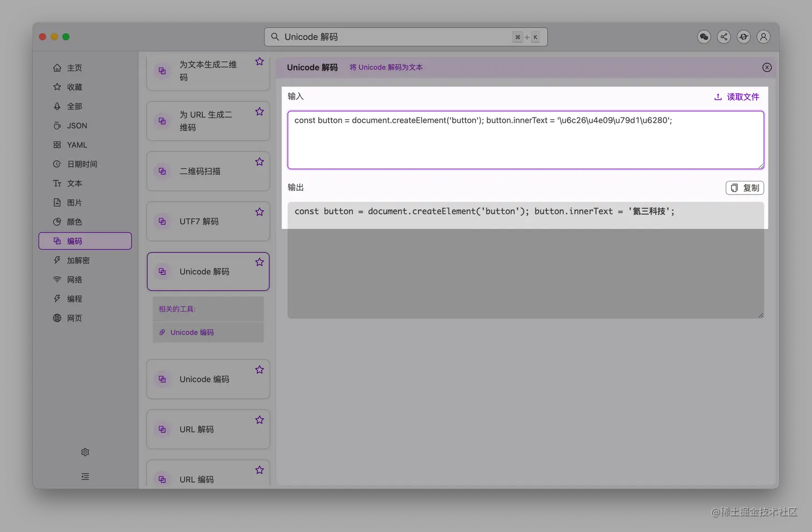Star the Unicode 编码 tool card
This screenshot has height=532, width=812.
click(x=259, y=370)
